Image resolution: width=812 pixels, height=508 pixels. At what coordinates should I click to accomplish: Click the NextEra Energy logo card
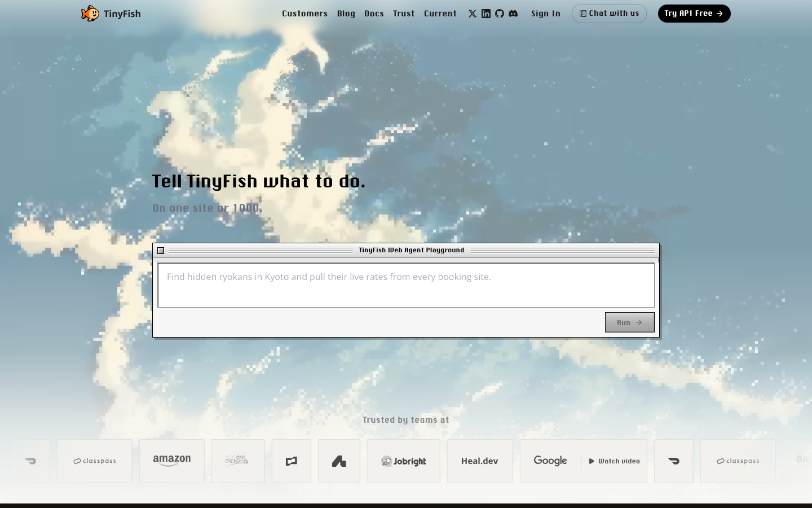tap(238, 461)
